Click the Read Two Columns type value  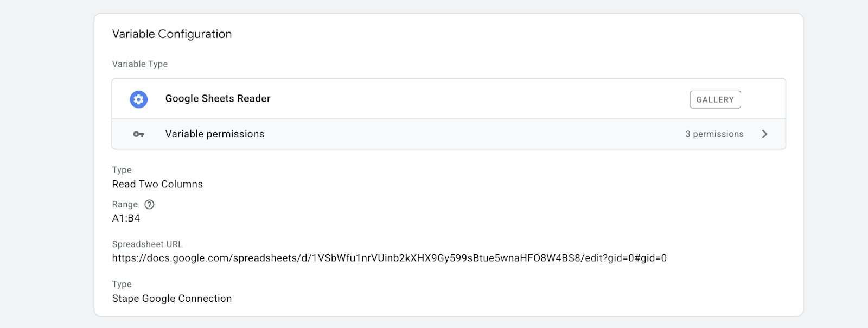[157, 184]
